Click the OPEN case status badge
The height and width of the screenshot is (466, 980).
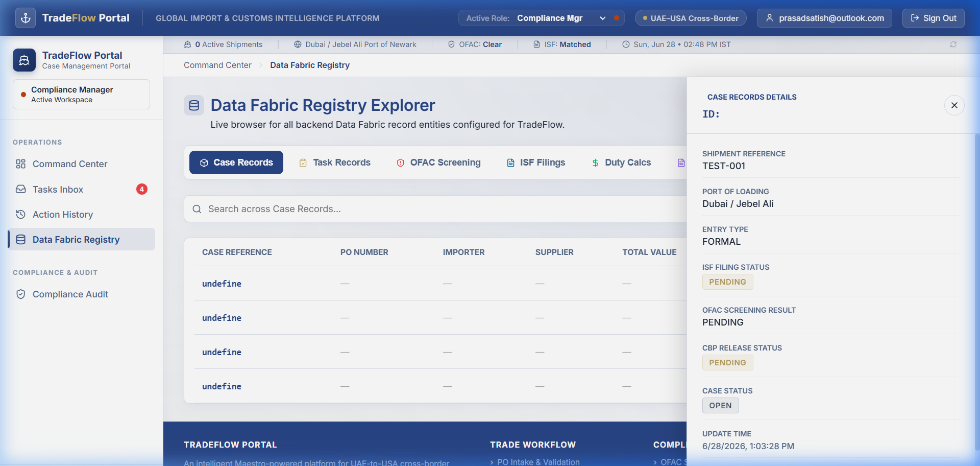coord(720,405)
